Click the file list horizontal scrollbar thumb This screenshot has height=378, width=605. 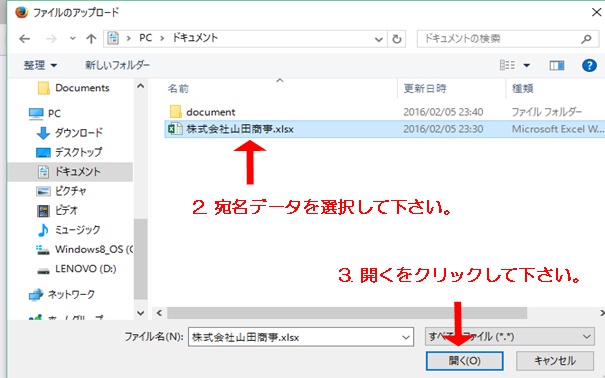pyautogui.click(x=347, y=313)
